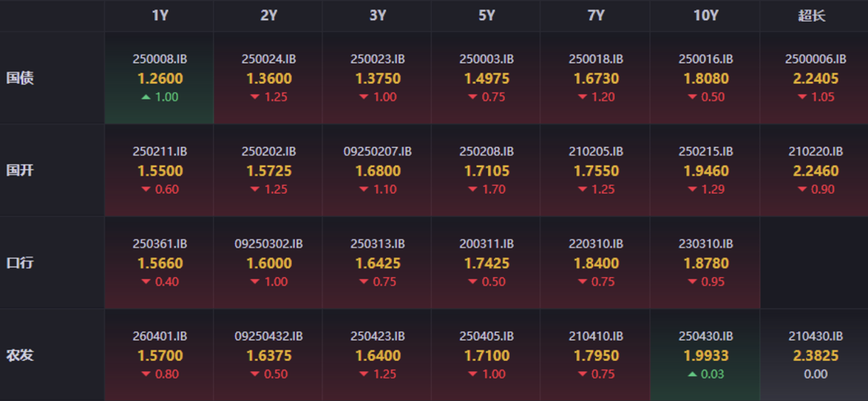Image resolution: width=868 pixels, height=401 pixels.
Task: Click the 国开 row label
Action: pos(20,170)
